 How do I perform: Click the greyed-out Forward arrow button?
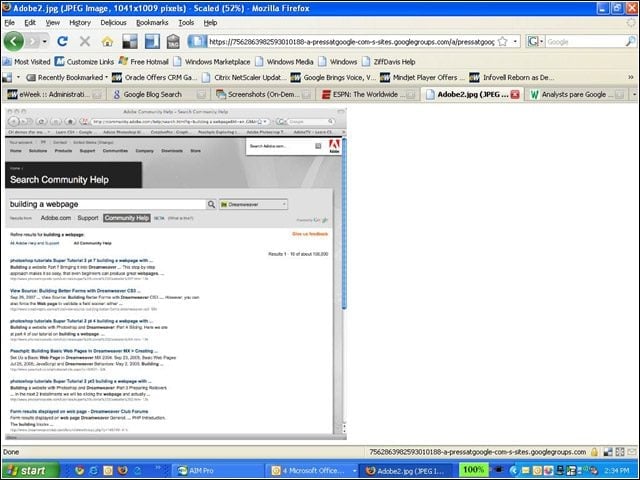click(33, 41)
